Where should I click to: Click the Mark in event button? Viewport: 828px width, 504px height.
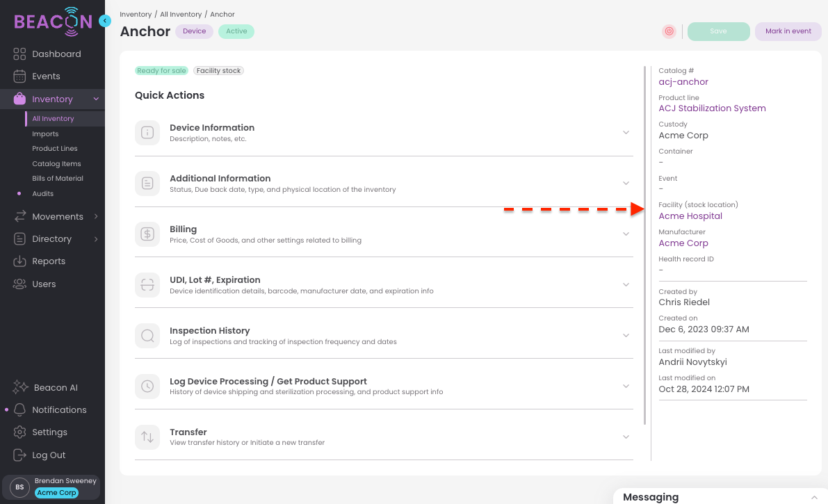pos(788,31)
